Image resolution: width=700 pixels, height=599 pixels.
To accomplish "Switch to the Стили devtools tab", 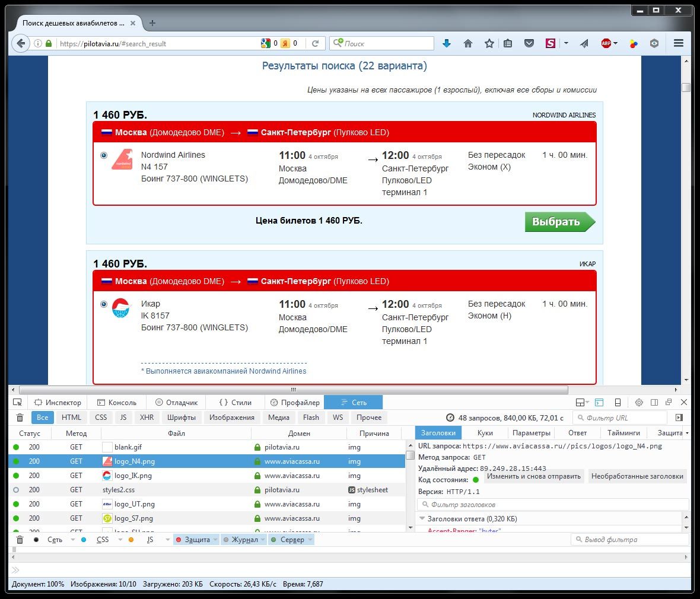I will point(236,402).
